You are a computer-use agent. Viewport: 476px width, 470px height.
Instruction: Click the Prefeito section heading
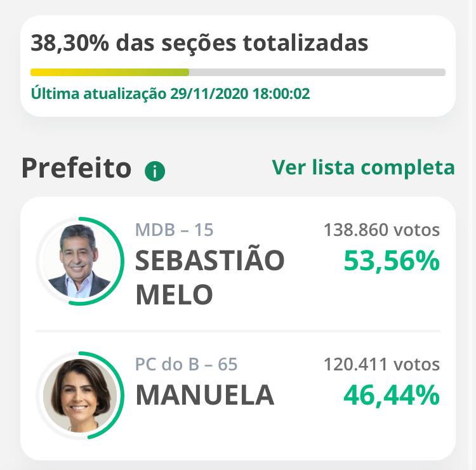[77, 168]
